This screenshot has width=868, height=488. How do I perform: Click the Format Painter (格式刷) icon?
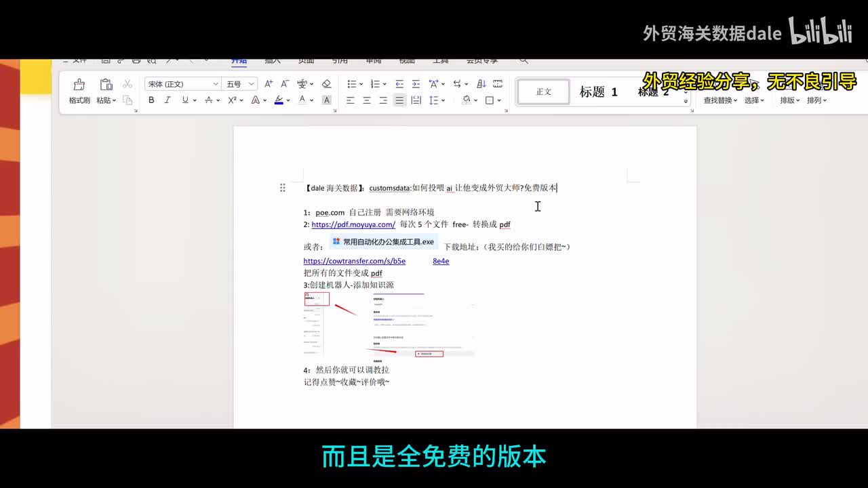pos(79,85)
